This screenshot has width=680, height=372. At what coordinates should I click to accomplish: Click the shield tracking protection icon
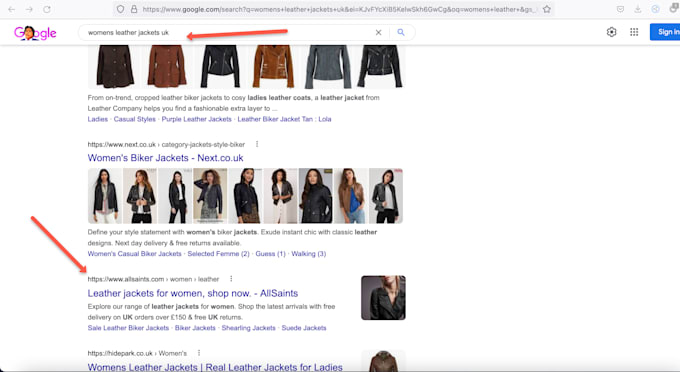(x=121, y=9)
